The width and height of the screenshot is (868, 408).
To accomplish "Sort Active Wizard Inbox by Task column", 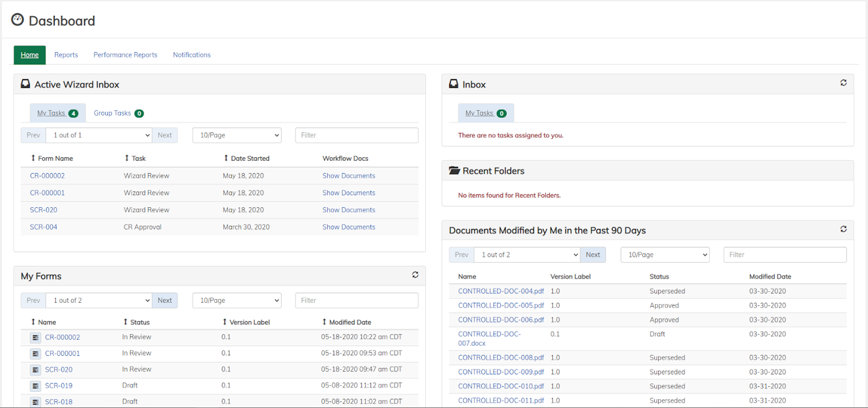I will (x=135, y=158).
